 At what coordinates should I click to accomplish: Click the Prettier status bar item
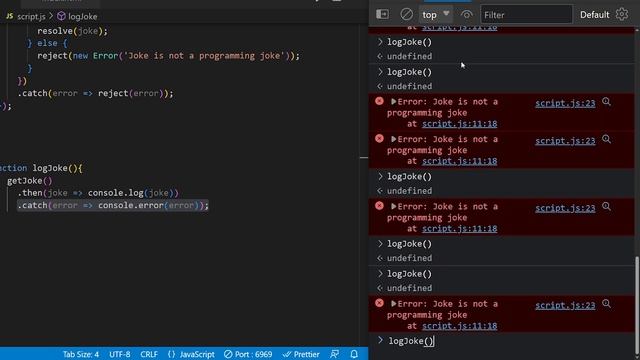pyautogui.click(x=301, y=354)
